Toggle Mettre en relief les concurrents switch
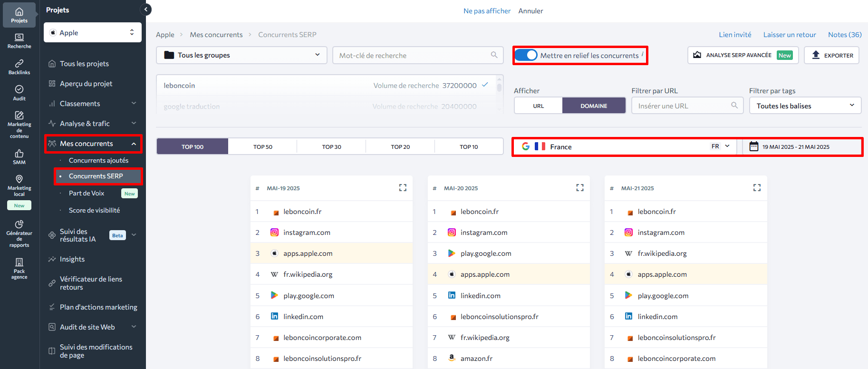 point(526,55)
